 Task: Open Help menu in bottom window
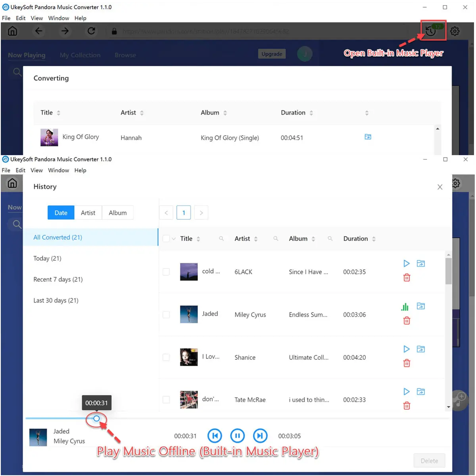click(x=80, y=170)
